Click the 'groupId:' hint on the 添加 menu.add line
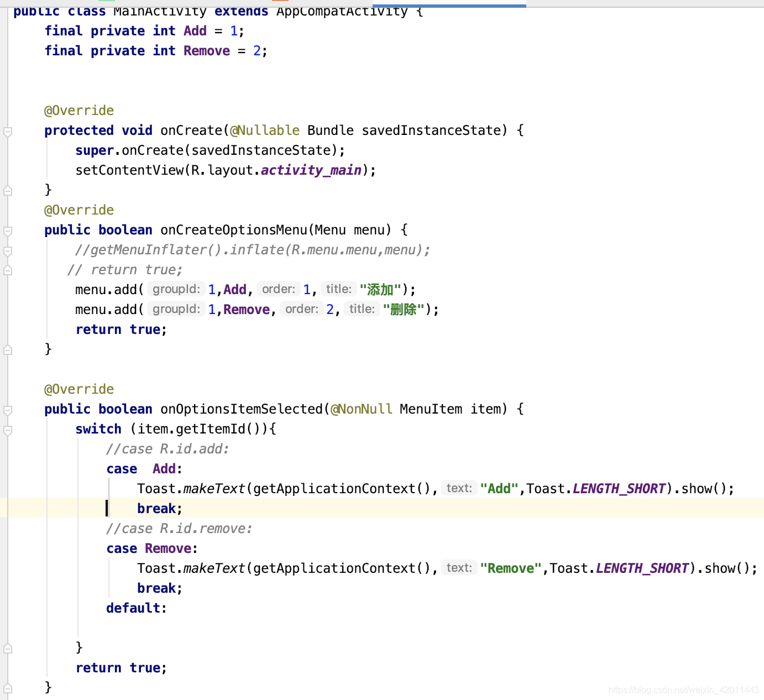The width and height of the screenshot is (764, 700). pos(176,289)
